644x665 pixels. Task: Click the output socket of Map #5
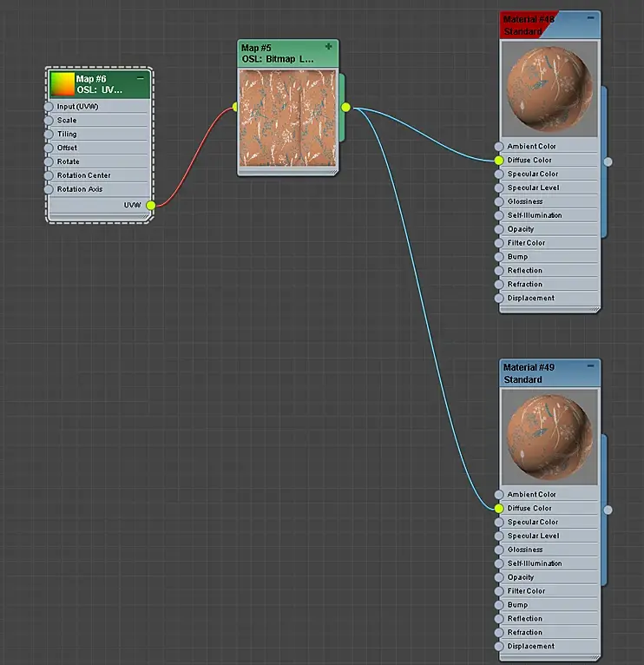point(346,107)
